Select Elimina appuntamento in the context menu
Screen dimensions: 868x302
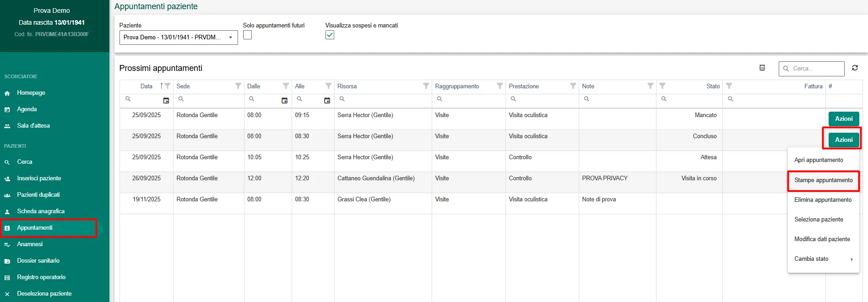point(823,200)
